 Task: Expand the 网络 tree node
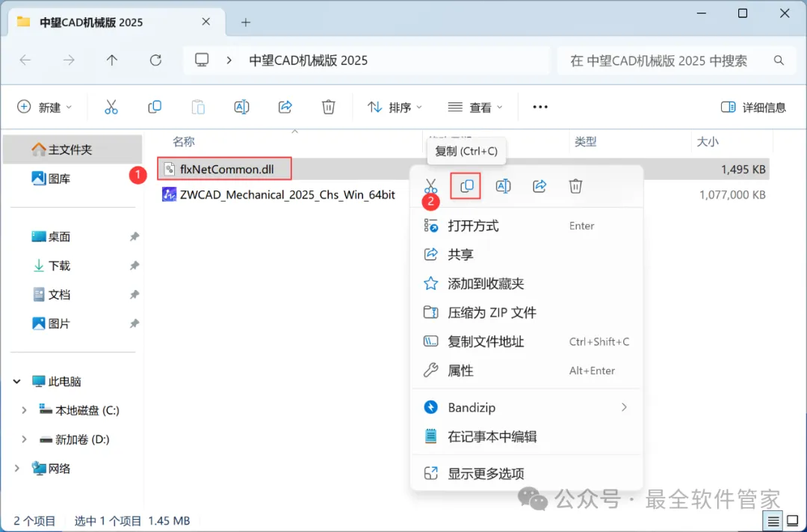(x=17, y=468)
